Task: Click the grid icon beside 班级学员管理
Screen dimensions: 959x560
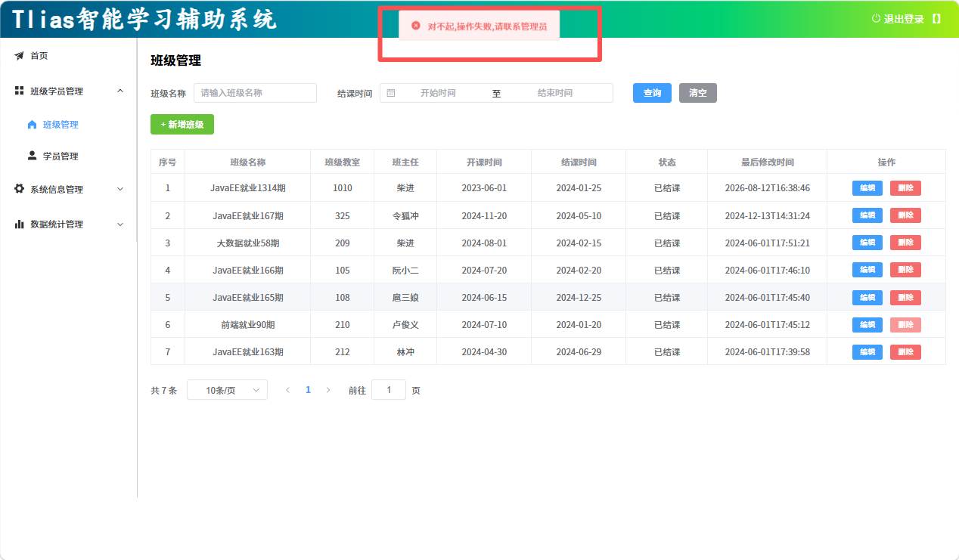Action: click(19, 91)
